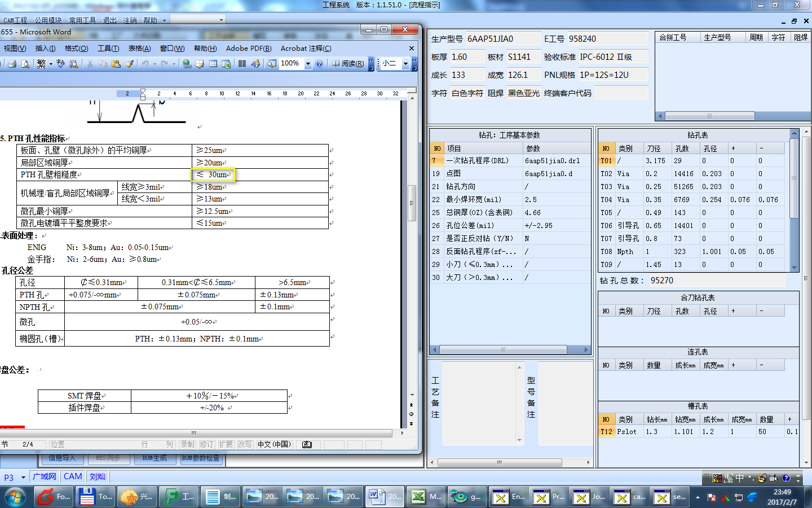This screenshot has width=812, height=508.
Task: Click the Copy icon in Word toolbar
Action: tap(103, 64)
